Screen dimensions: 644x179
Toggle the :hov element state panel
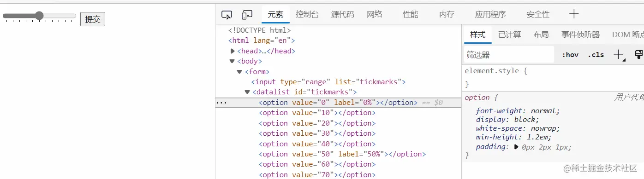(x=570, y=55)
